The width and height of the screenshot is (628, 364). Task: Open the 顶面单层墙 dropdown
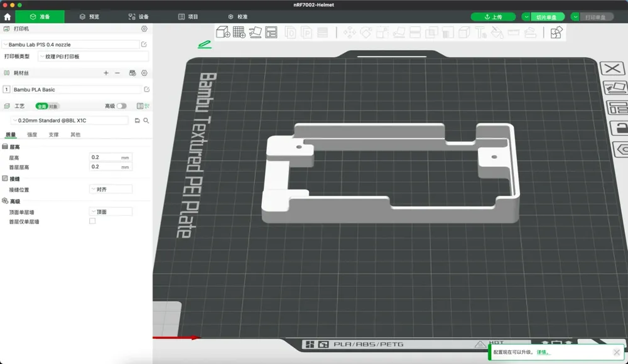tap(111, 212)
